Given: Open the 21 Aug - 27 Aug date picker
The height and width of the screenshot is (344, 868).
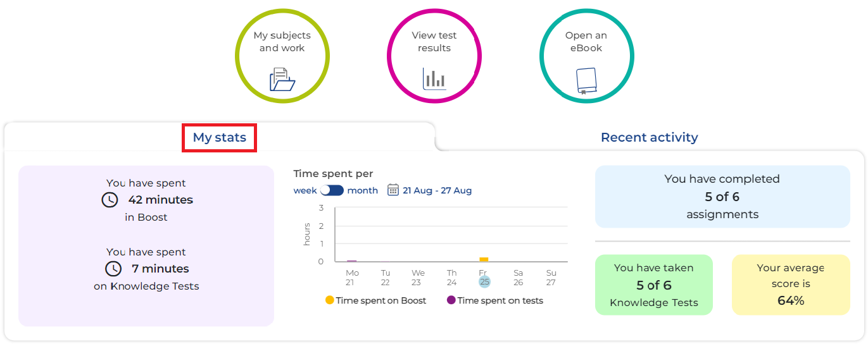Looking at the screenshot, I should 437,190.
